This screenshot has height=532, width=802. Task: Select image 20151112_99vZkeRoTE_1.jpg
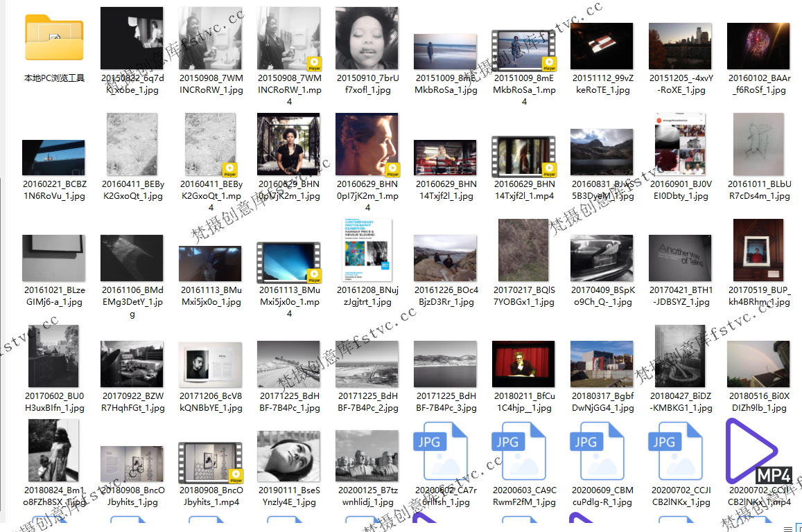602,46
